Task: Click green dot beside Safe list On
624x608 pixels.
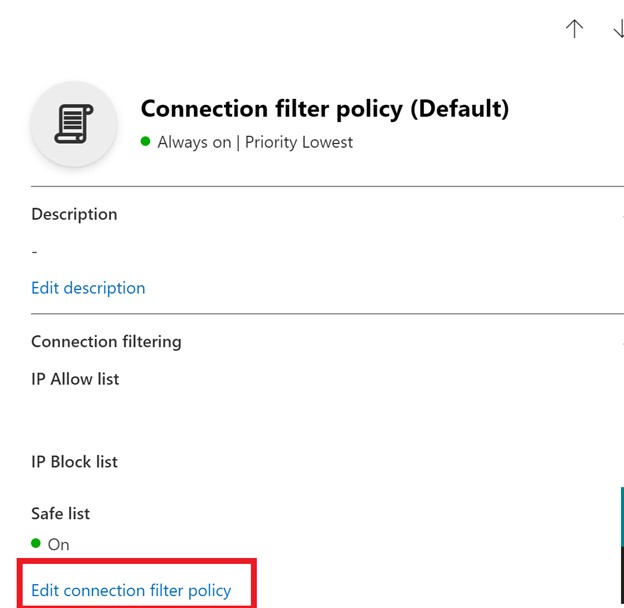Action: (36, 543)
